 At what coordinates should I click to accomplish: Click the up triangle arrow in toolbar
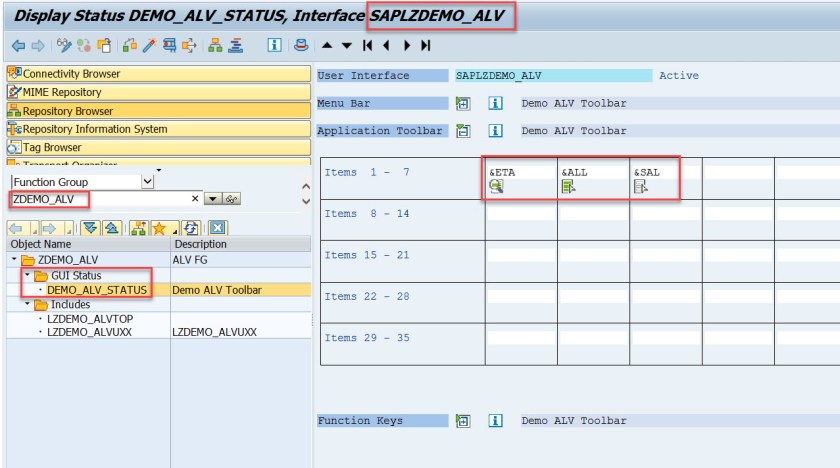pyautogui.click(x=327, y=46)
